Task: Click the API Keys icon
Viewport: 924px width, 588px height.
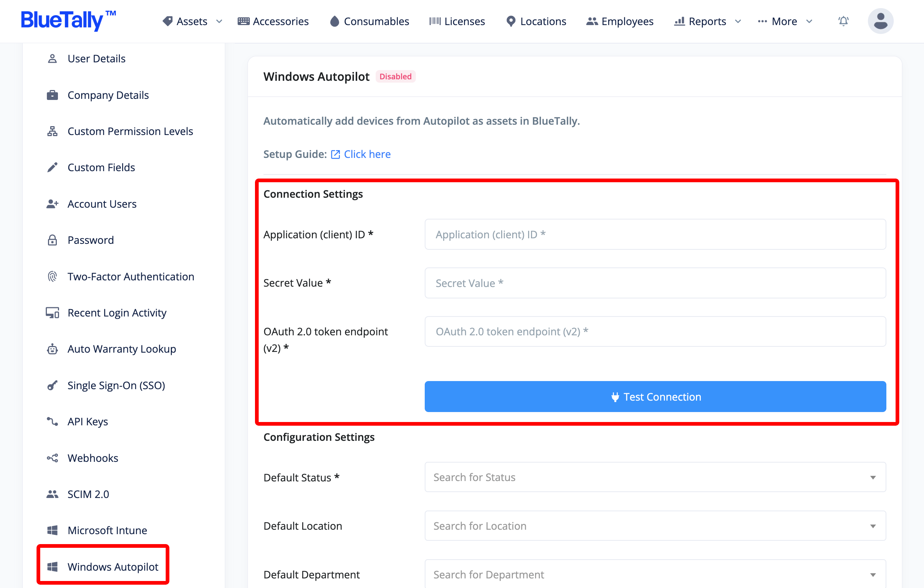Action: 52,422
